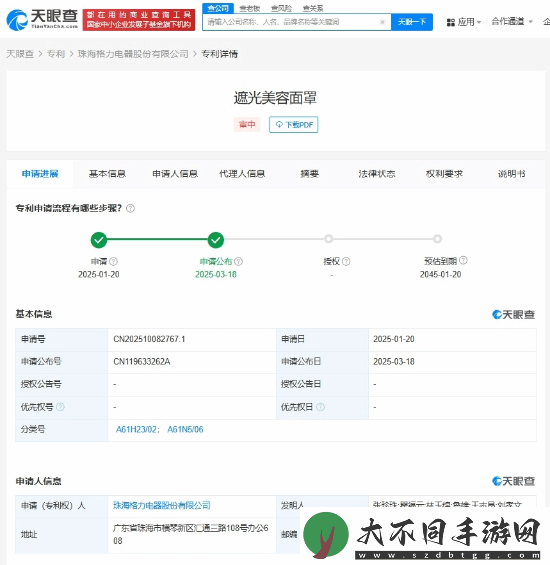
Task: Click the red promotional banner beside logo
Action: (139, 20)
